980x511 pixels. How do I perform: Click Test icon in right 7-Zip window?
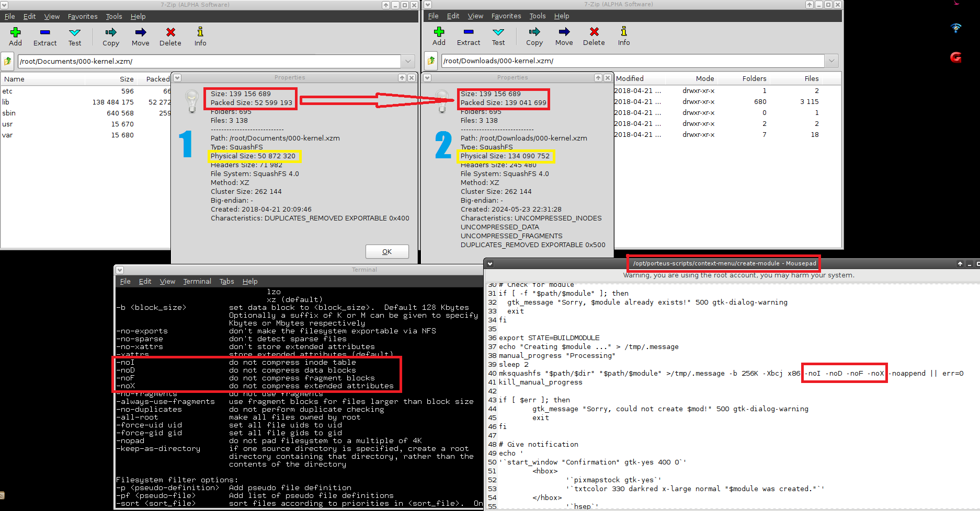[498, 32]
